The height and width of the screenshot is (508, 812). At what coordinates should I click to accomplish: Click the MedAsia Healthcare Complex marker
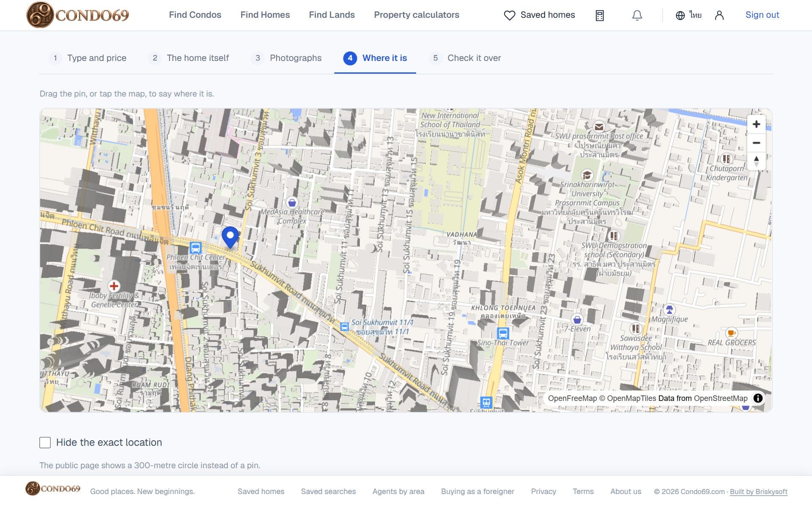292,202
